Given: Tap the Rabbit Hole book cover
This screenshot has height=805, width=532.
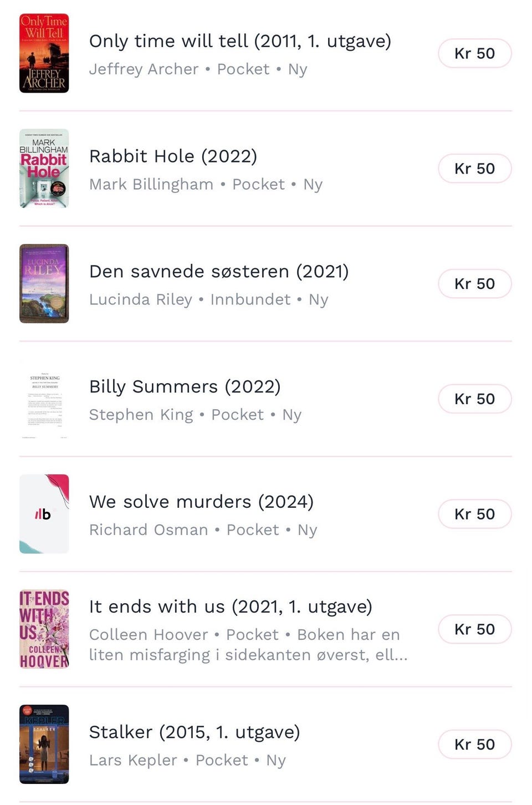Looking at the screenshot, I should [44, 169].
